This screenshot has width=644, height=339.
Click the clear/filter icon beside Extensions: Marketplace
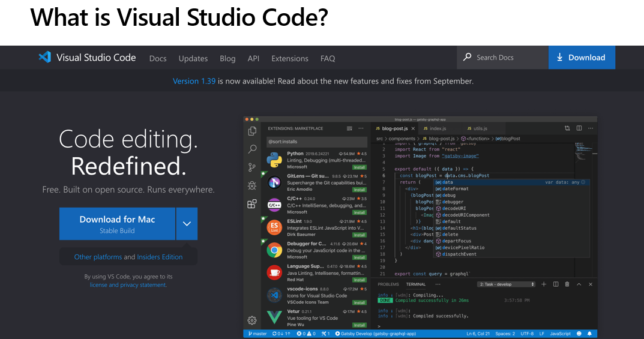point(349,128)
